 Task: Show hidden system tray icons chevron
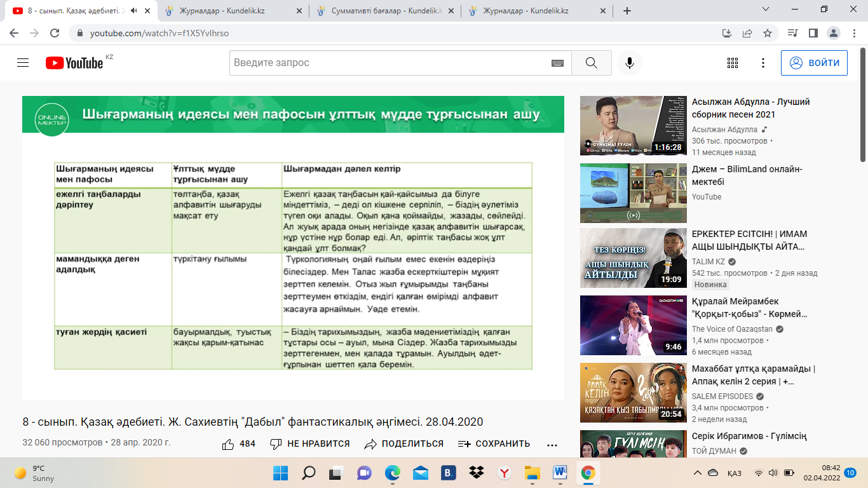pos(698,473)
